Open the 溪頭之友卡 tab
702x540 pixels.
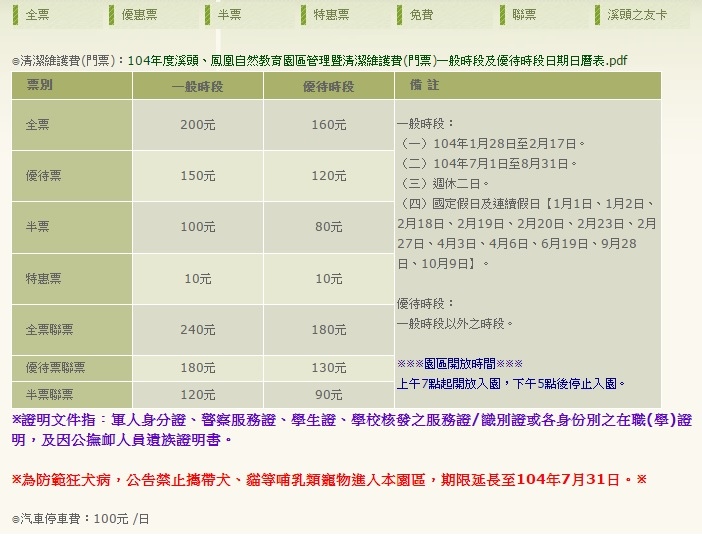pyautogui.click(x=637, y=15)
